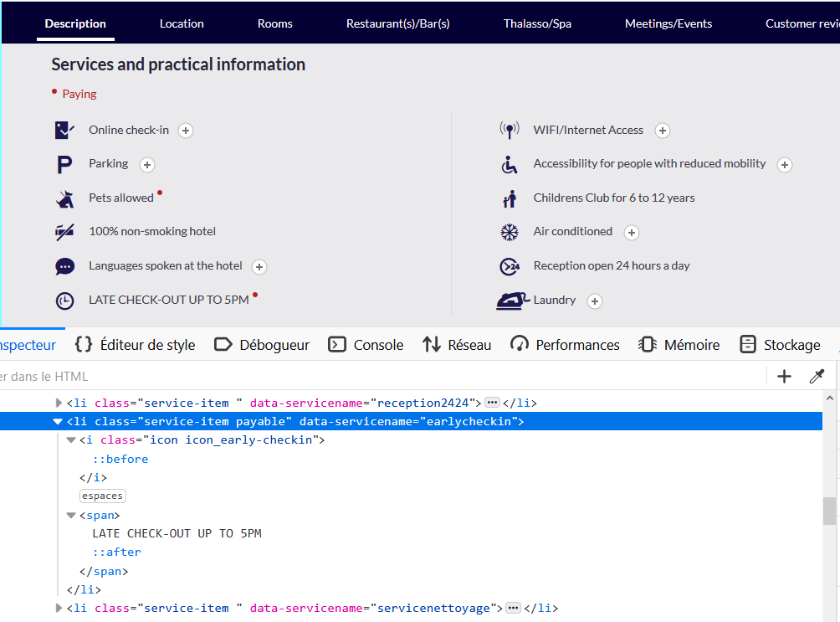Viewport: 840px width, 622px height.
Task: Click the Parking P icon
Action: click(64, 165)
